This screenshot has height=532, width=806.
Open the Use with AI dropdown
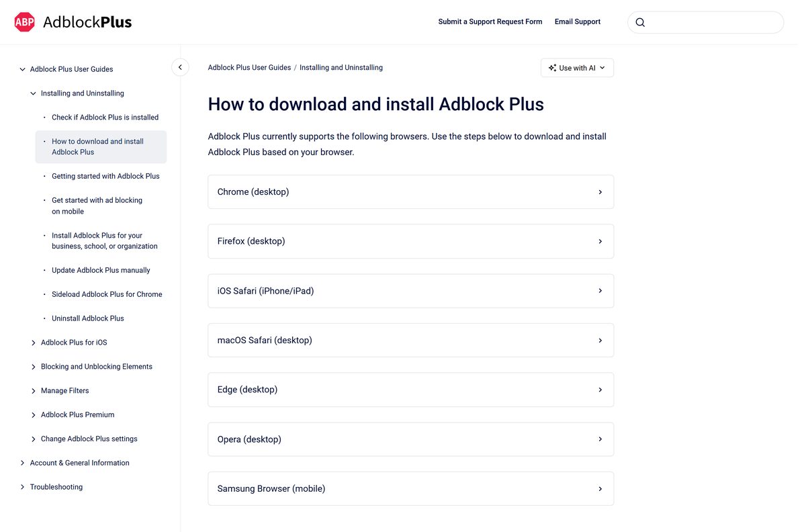pyautogui.click(x=577, y=68)
